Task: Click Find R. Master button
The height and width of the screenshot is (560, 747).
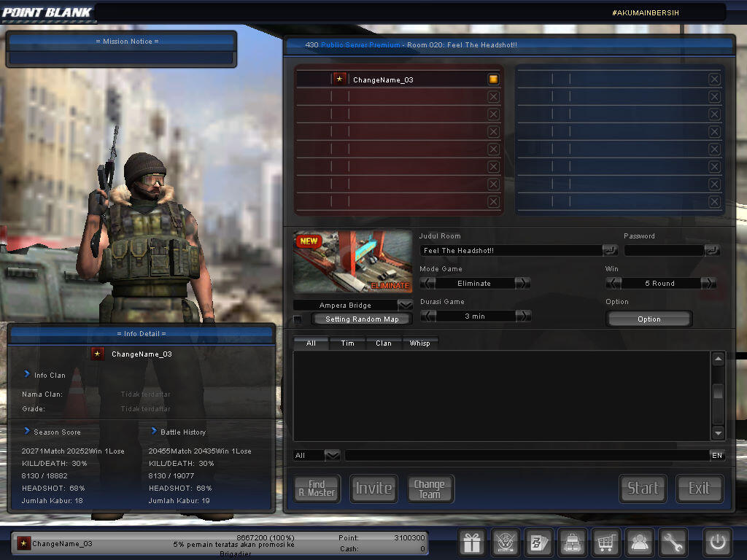Action: [317, 489]
